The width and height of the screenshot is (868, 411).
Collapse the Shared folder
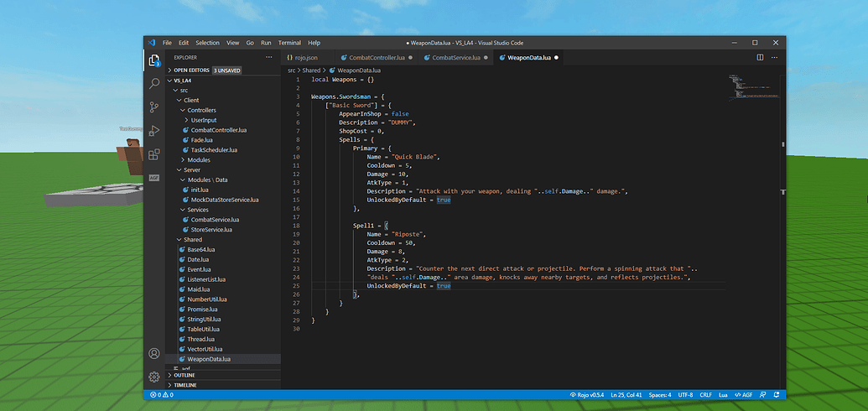tap(223, 240)
